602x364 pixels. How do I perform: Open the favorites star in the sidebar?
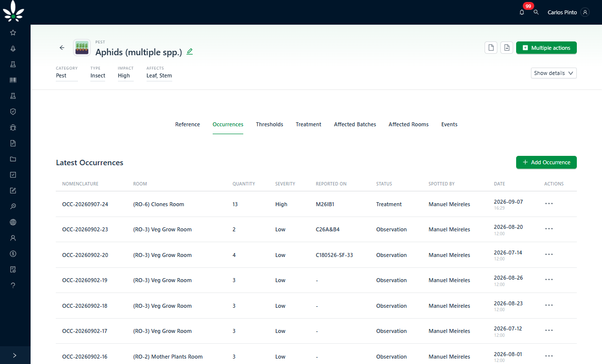click(x=13, y=33)
